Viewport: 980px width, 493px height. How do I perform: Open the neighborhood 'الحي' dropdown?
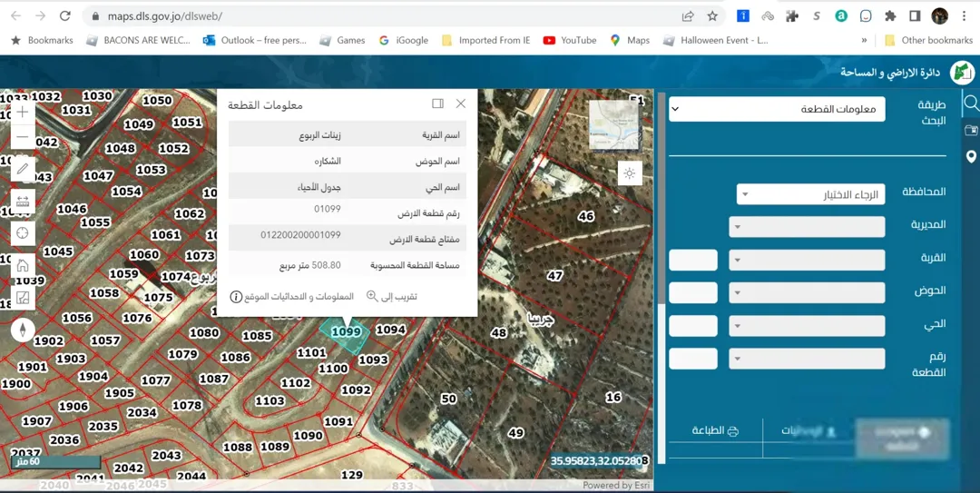807,325
